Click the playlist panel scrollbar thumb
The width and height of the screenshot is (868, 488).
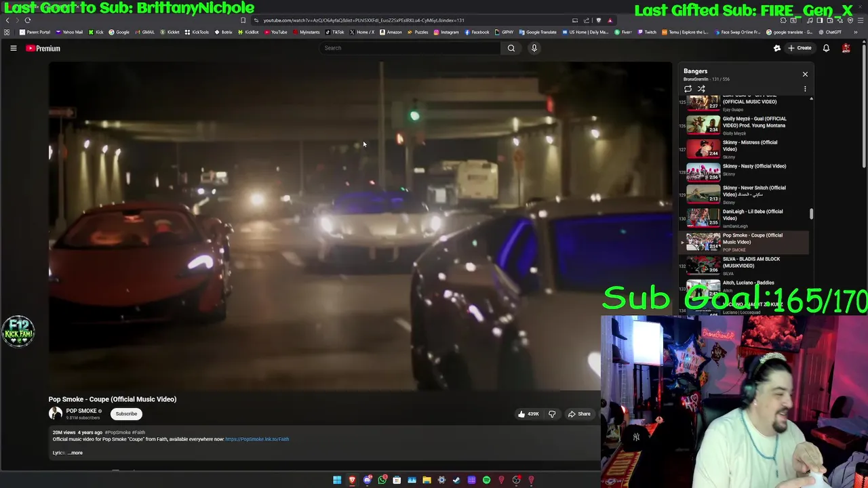tap(811, 214)
